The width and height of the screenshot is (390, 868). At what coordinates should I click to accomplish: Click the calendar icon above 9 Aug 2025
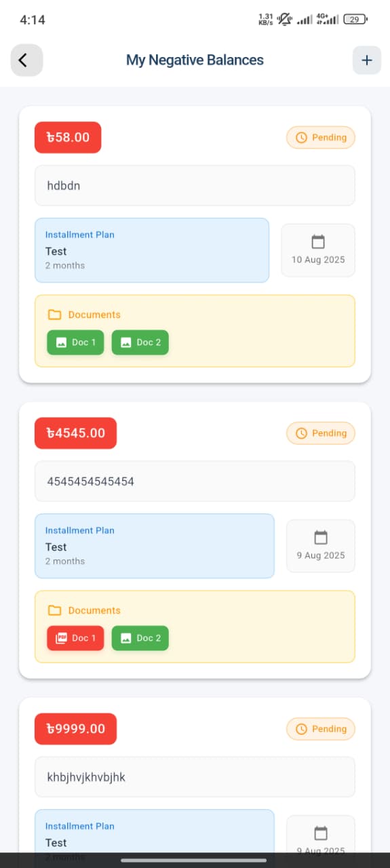coord(321,537)
